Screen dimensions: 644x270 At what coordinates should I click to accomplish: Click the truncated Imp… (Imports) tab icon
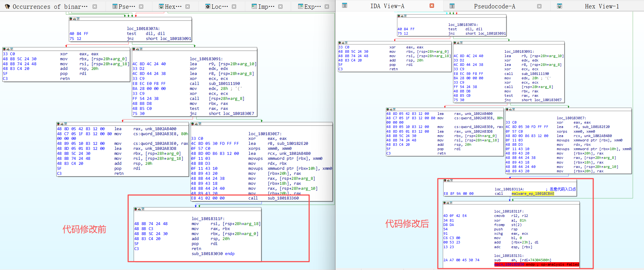pos(254,6)
